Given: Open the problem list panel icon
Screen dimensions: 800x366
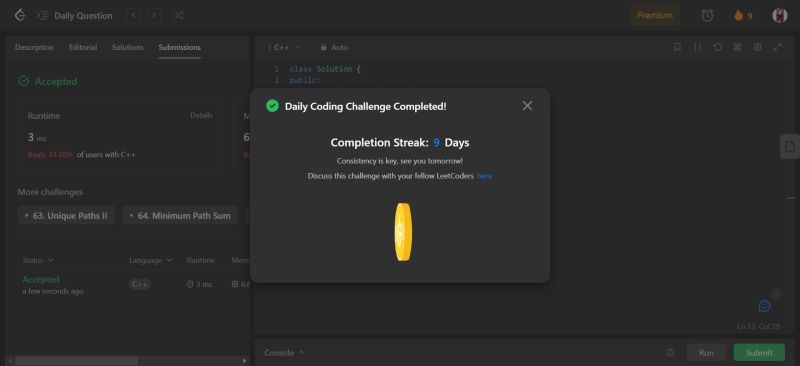Looking at the screenshot, I should tap(42, 15).
